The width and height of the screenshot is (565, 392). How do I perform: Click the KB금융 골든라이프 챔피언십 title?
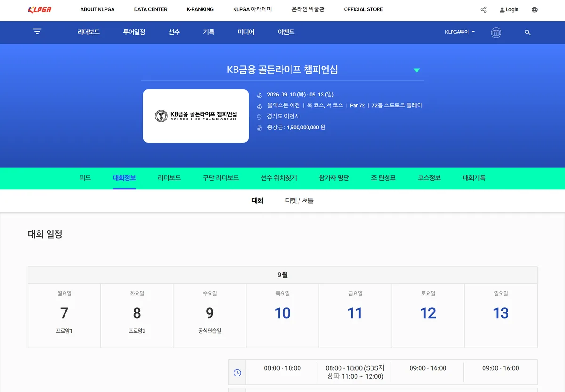tap(282, 70)
